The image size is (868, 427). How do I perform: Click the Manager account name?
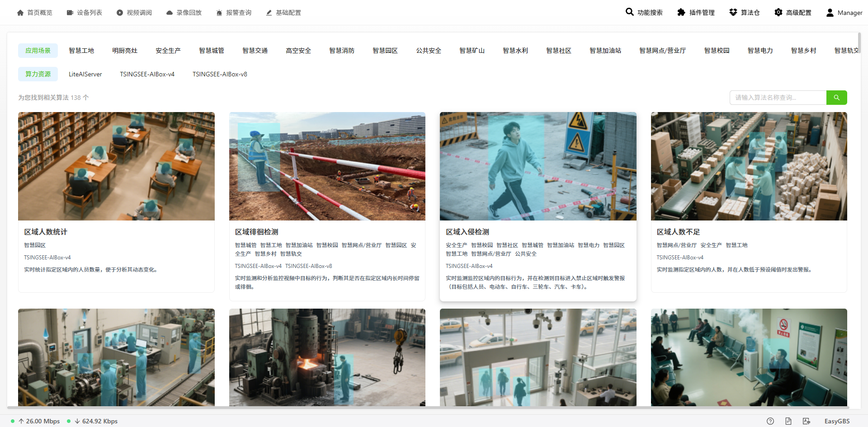point(850,13)
